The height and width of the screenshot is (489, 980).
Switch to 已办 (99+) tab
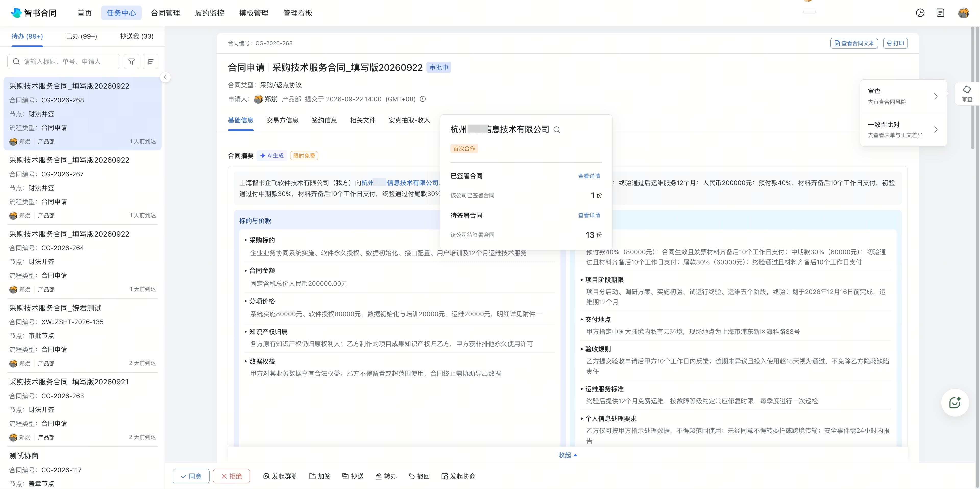(x=81, y=36)
